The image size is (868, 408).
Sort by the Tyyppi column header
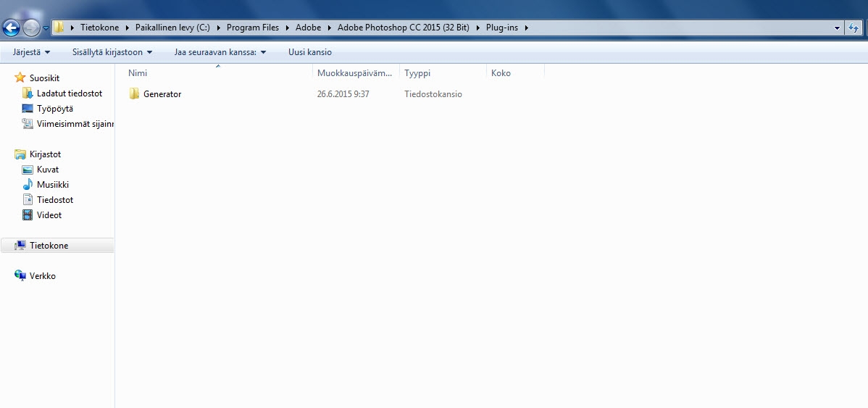coord(417,73)
